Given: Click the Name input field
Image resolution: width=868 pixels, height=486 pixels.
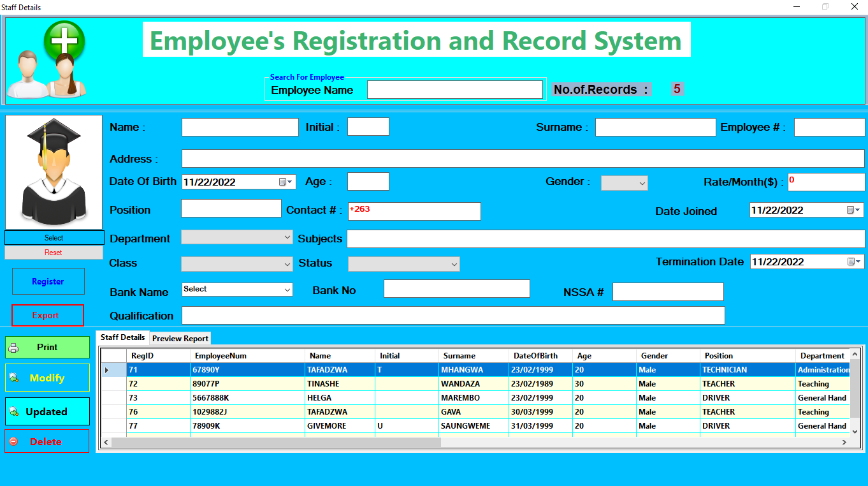Looking at the screenshot, I should pyautogui.click(x=240, y=127).
